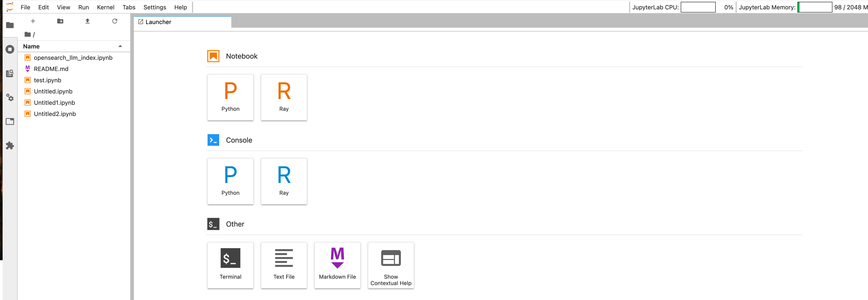Open the Running Terminals and Kernels sidebar

tap(10, 49)
